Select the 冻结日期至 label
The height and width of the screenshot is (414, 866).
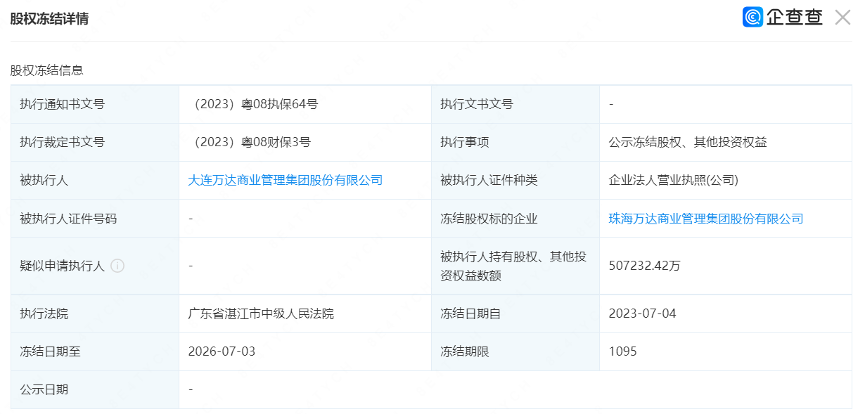point(50,352)
